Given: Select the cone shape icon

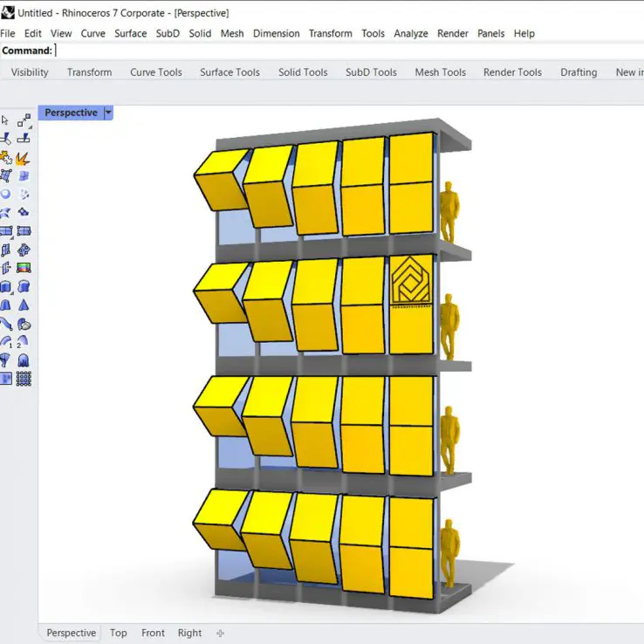Looking at the screenshot, I should pyautogui.click(x=24, y=305).
